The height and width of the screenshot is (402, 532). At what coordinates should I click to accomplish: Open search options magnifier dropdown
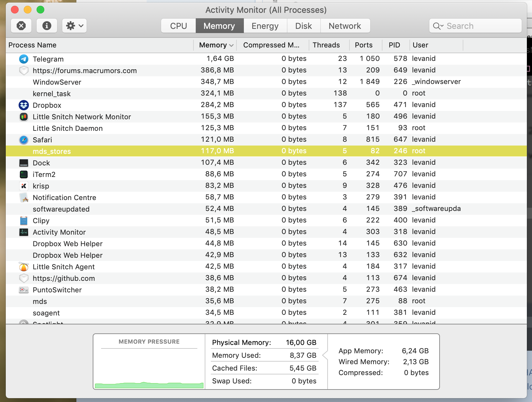(438, 26)
